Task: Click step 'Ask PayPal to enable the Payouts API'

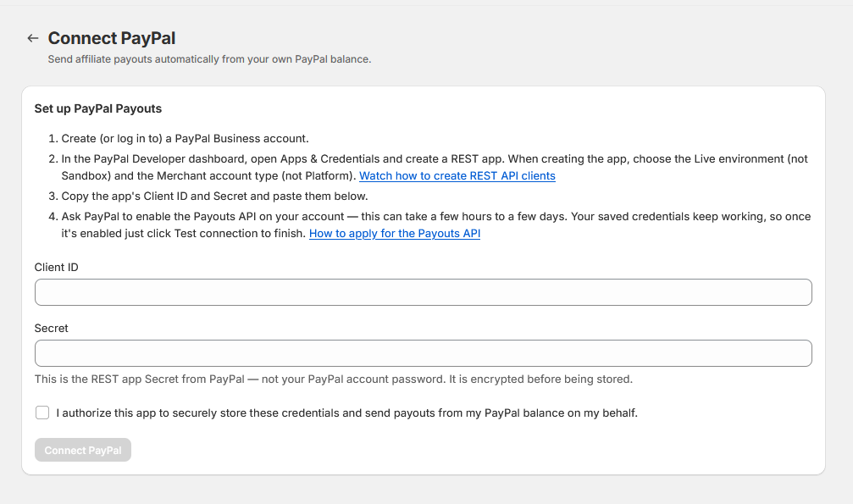Action: (x=435, y=224)
